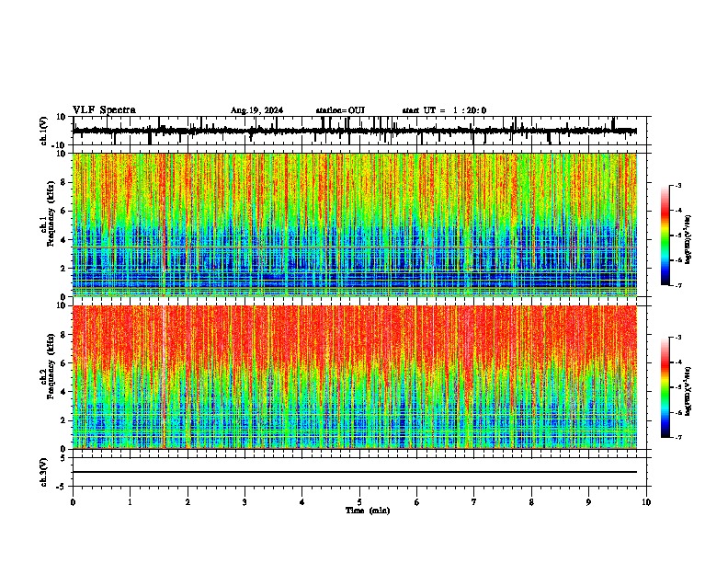Screen dimensions: 728x563
Task: Click the date text "Aug.19, 2024"
Action: click(x=256, y=110)
